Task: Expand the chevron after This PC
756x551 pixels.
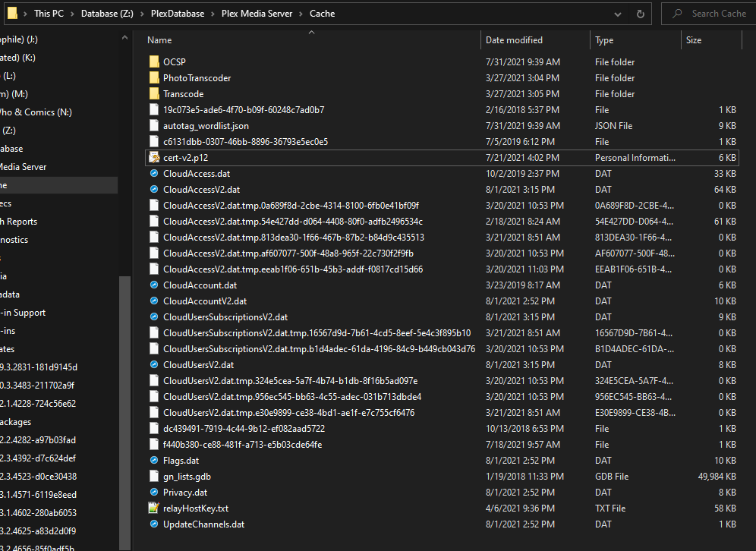Action: coord(72,14)
